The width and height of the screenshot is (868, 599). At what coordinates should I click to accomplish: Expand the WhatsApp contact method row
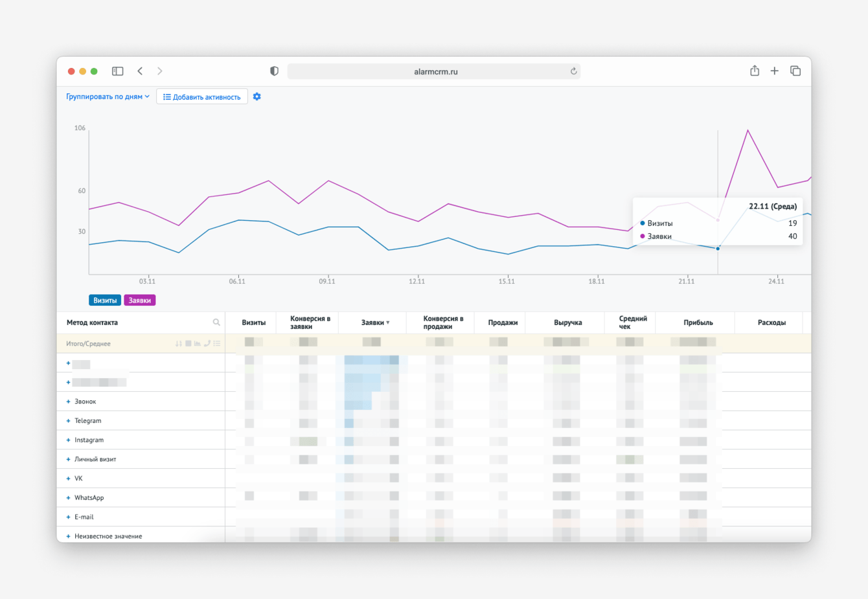(x=68, y=498)
